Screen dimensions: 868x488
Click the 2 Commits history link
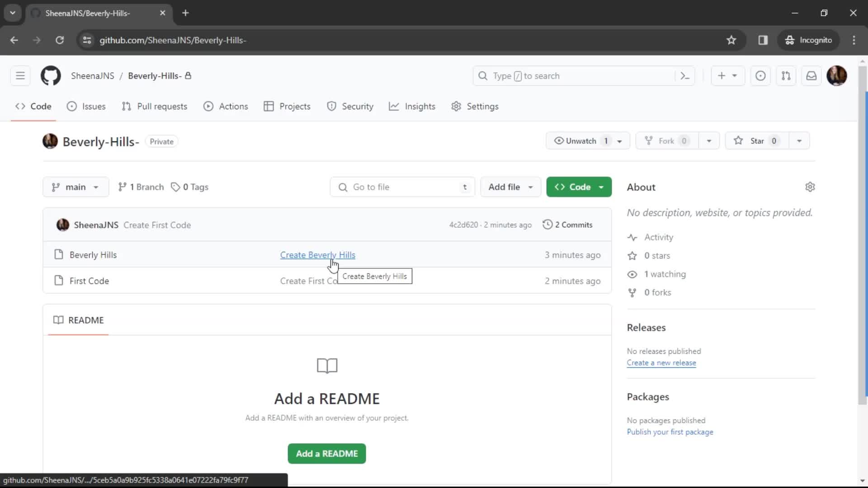[567, 225]
